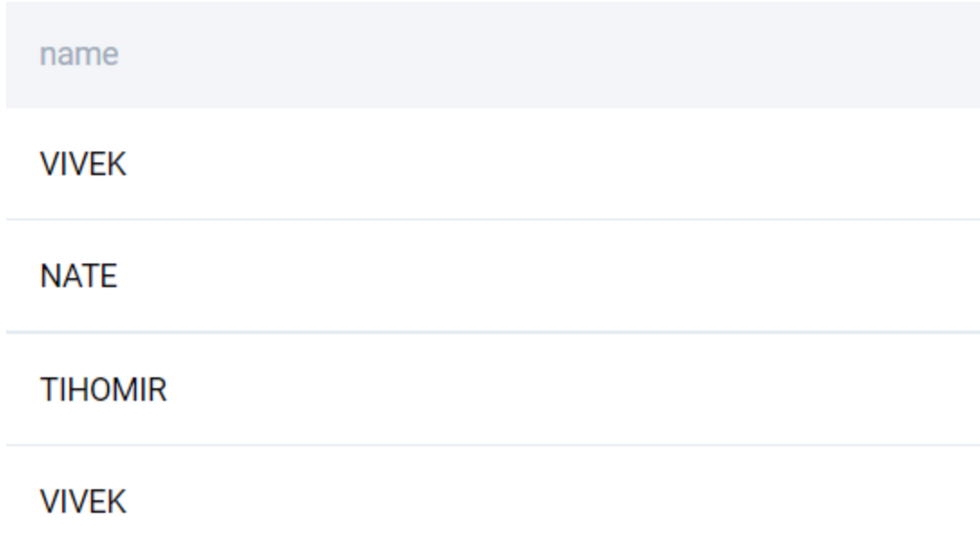Click divider between TIHOMIR and last VIVEK

tap(493, 445)
